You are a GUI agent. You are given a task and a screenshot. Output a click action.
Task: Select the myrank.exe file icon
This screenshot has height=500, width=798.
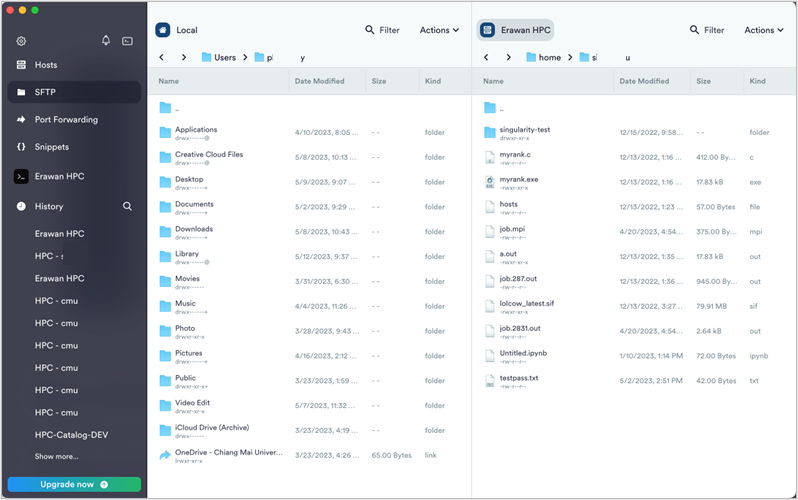pos(489,181)
